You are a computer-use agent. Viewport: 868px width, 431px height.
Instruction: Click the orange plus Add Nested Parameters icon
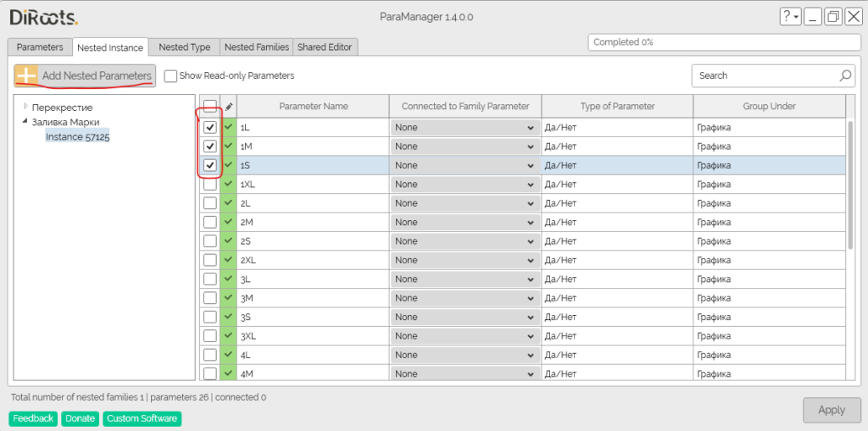pos(26,75)
